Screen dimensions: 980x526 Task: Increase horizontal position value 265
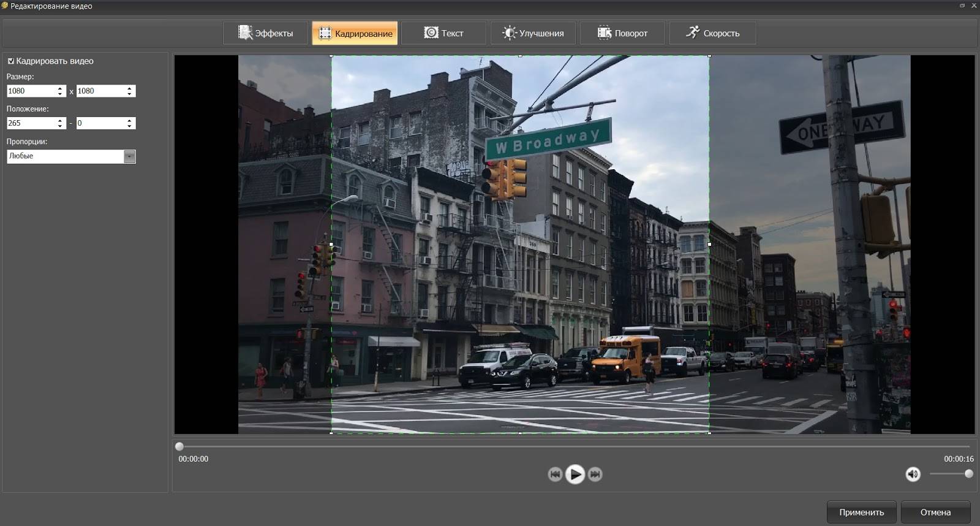[x=60, y=120]
